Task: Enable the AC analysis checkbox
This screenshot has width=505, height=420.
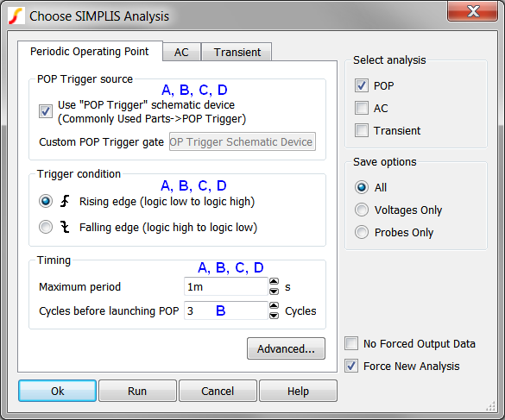Action: [362, 108]
